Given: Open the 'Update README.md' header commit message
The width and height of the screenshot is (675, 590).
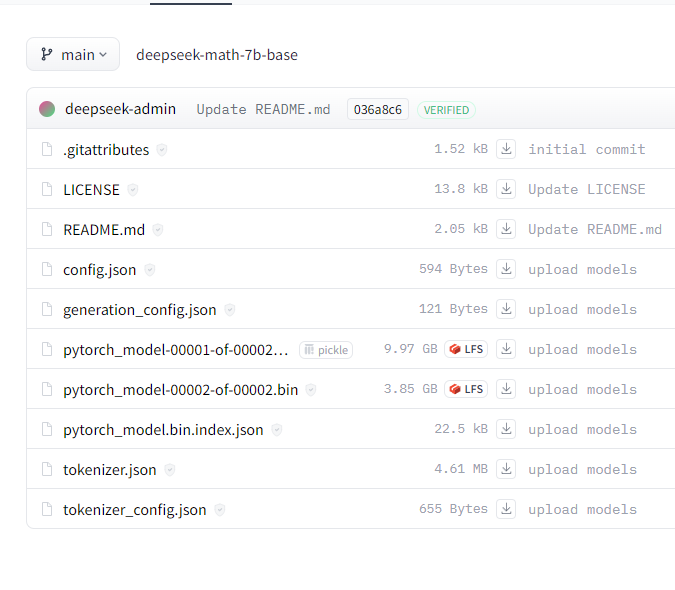Looking at the screenshot, I should (263, 109).
